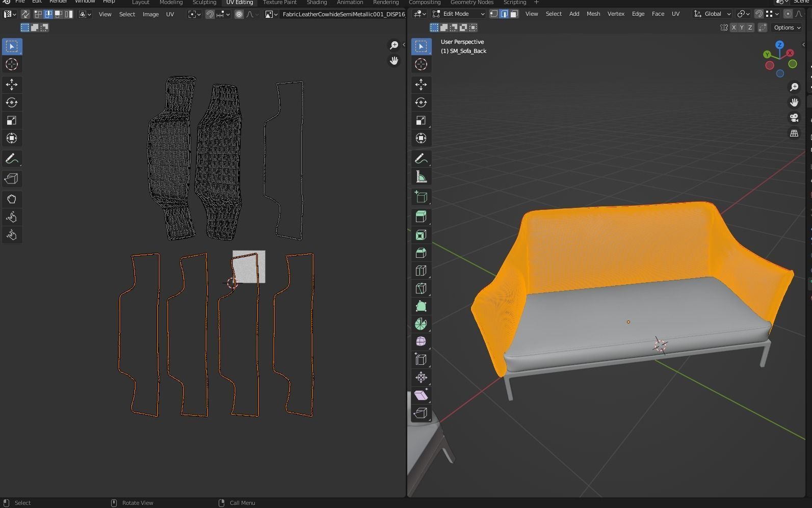This screenshot has height=508, width=812.
Task: Open the Options dropdown
Action: pos(787,28)
